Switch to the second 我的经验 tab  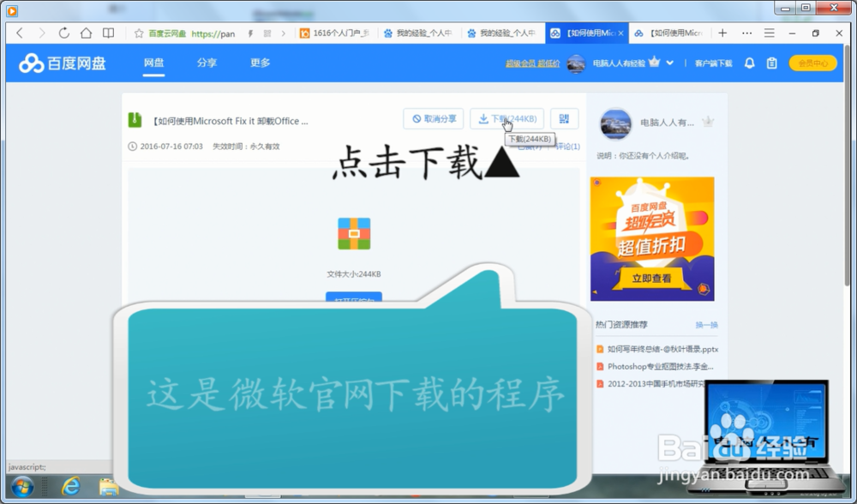(x=503, y=33)
